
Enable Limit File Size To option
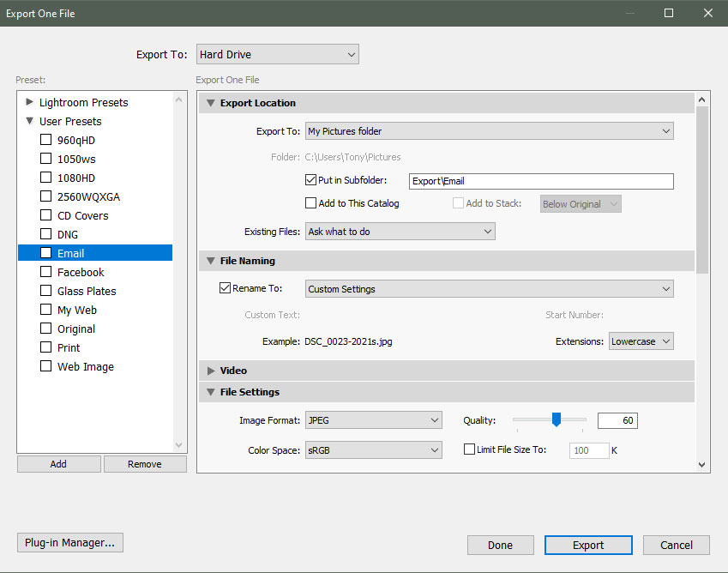tap(469, 449)
